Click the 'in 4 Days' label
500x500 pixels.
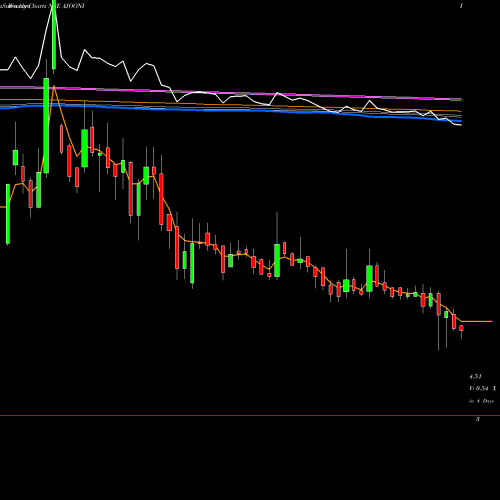(481, 401)
